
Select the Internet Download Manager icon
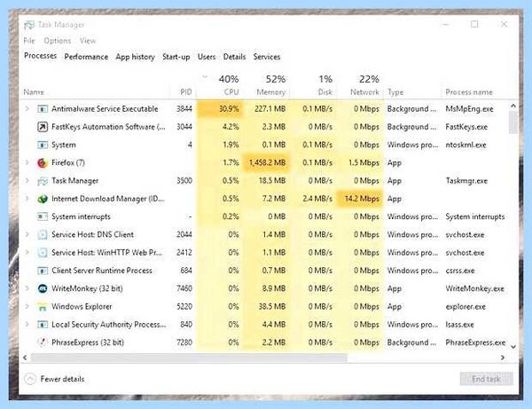(43, 199)
